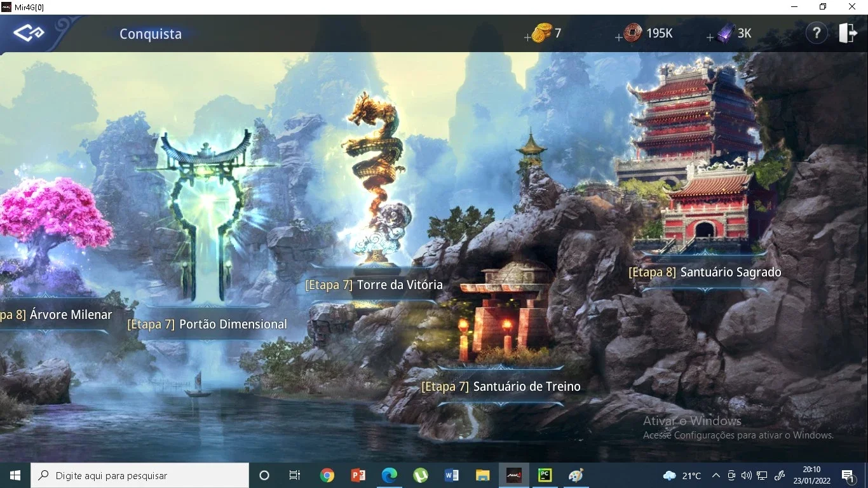
Task: Click the exit door icon
Action: click(848, 33)
